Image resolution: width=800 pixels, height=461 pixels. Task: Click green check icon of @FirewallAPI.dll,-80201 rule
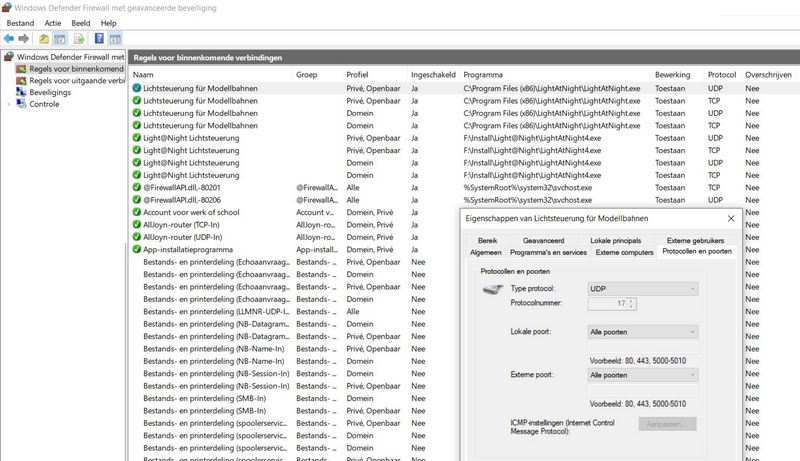pyautogui.click(x=137, y=187)
